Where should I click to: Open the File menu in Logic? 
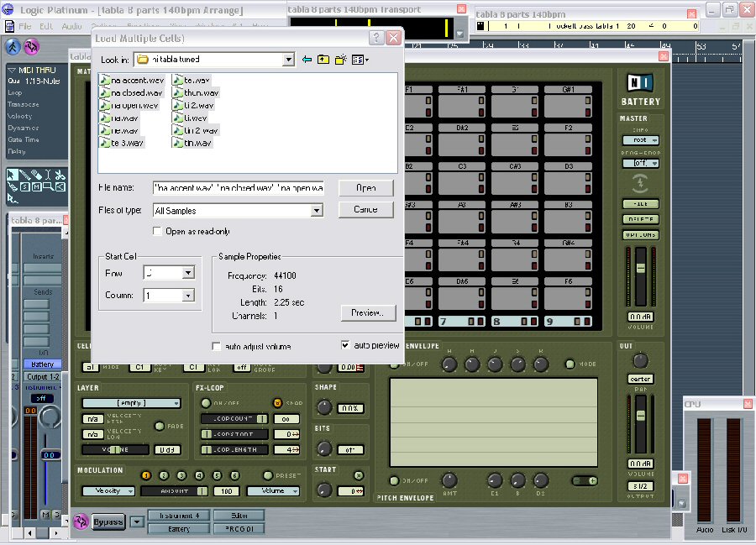[23, 26]
